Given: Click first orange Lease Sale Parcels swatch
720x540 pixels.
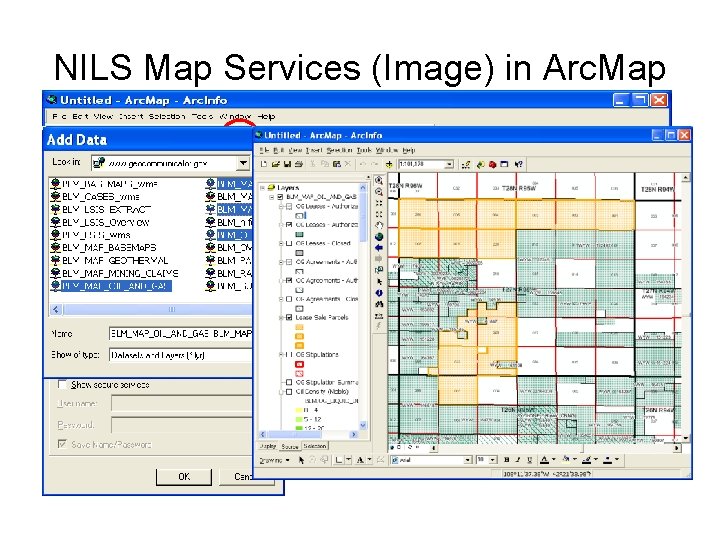Looking at the screenshot, I should [x=299, y=327].
